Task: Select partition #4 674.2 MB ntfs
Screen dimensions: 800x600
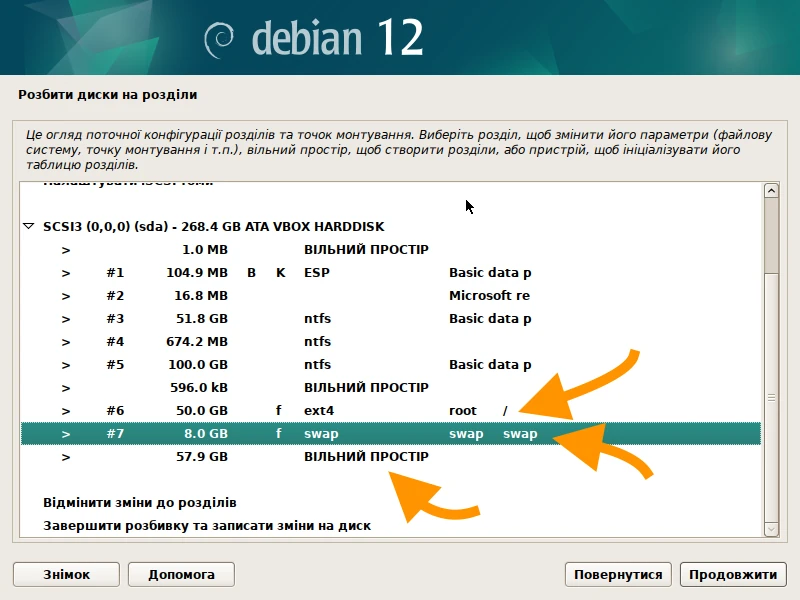Action: (x=391, y=341)
